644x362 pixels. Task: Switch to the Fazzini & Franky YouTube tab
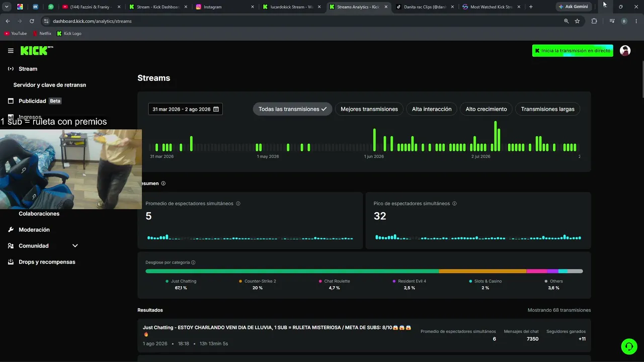pyautogui.click(x=91, y=7)
